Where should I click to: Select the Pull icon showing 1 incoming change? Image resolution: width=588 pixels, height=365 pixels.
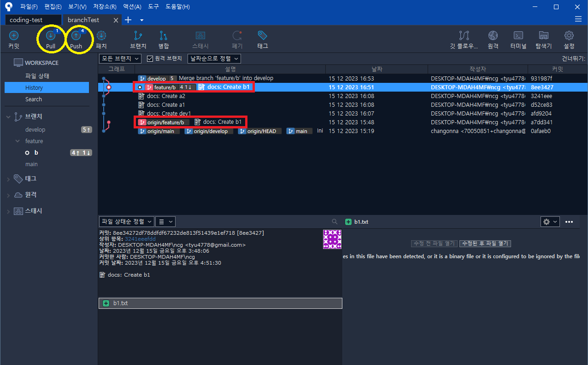51,39
